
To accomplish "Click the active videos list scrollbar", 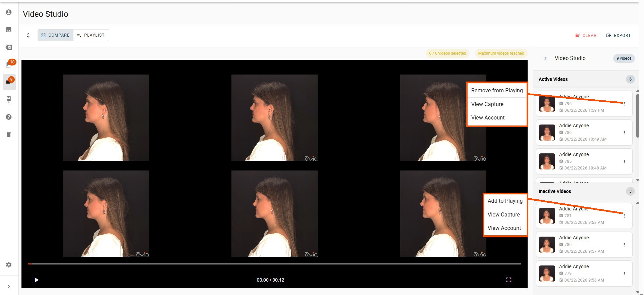I will (x=638, y=116).
